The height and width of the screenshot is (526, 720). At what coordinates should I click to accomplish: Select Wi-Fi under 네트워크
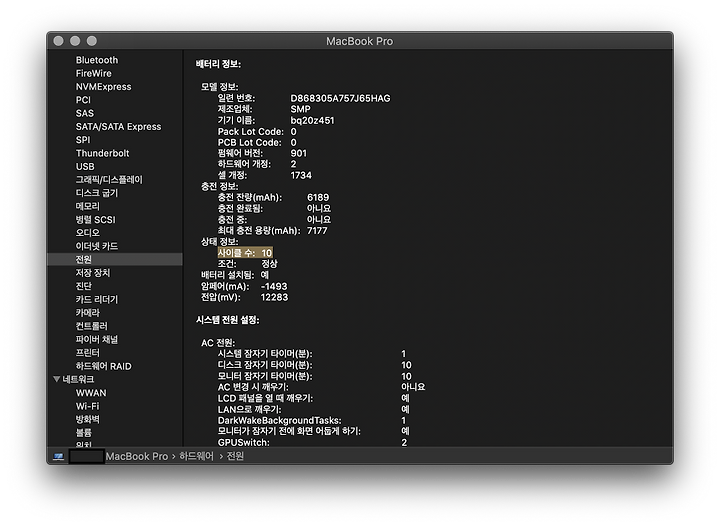click(x=87, y=406)
